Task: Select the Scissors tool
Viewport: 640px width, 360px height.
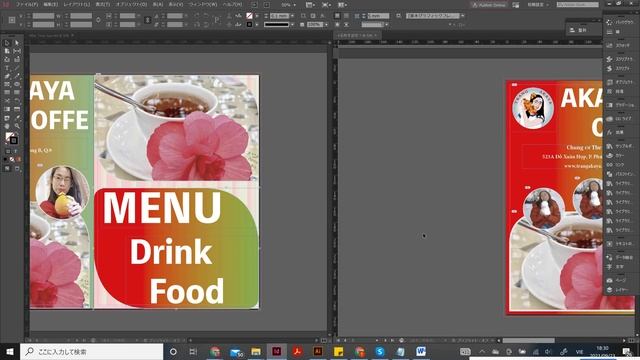Action: pos(7,101)
